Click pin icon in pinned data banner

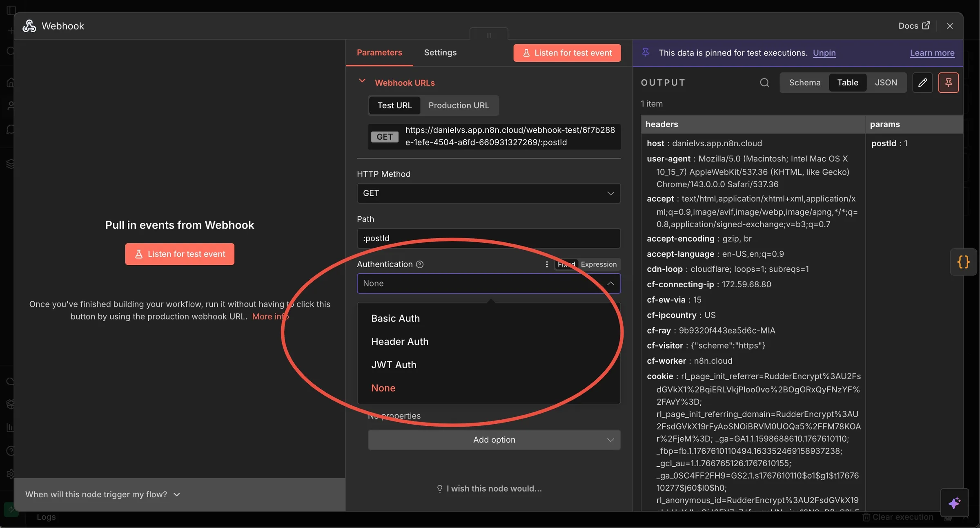click(646, 52)
